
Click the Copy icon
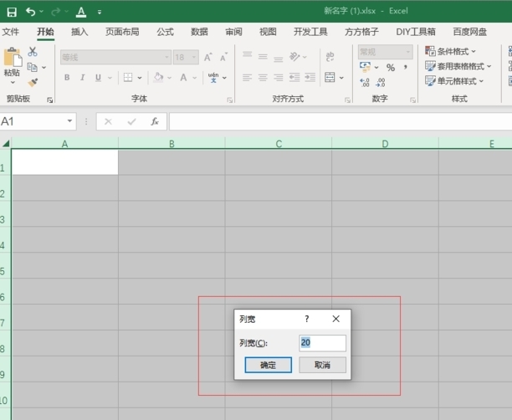[33, 67]
